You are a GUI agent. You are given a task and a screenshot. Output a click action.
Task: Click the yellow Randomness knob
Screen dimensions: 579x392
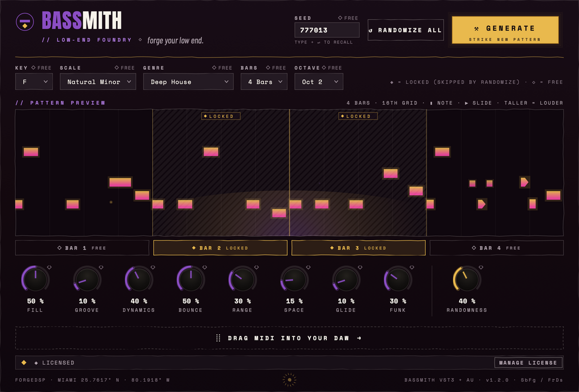tap(466, 279)
